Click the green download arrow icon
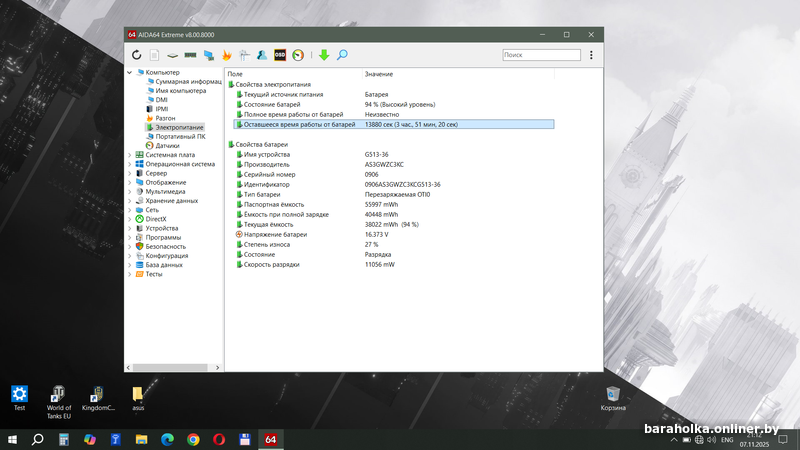This screenshot has height=450, width=800. (324, 55)
